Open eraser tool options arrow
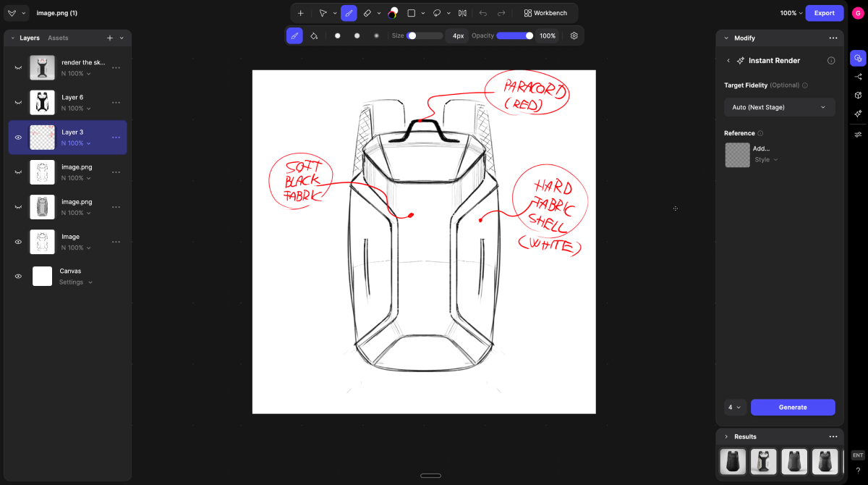Screen dimensions: 868x485 pyautogui.click(x=379, y=13)
